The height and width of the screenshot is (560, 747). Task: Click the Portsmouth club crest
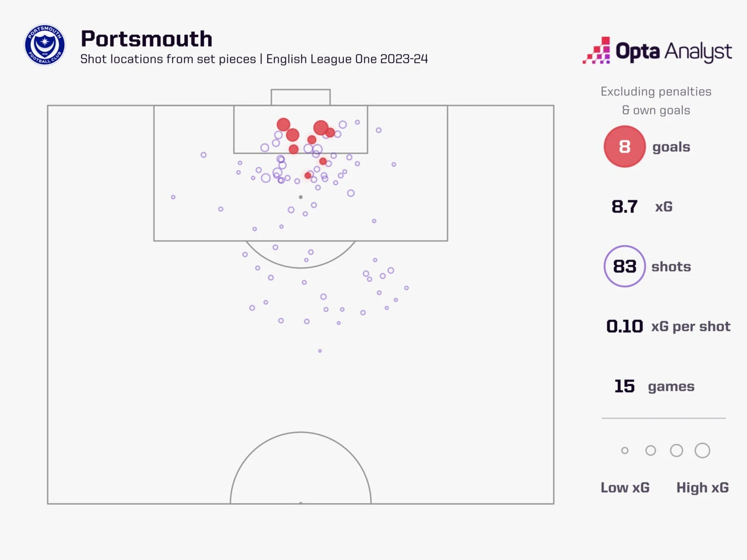tap(45, 45)
